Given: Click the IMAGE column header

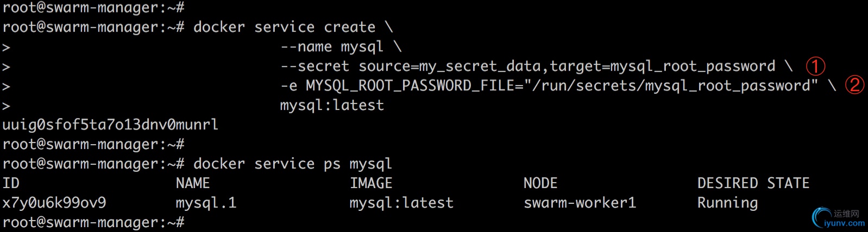Looking at the screenshot, I should pos(371,183).
